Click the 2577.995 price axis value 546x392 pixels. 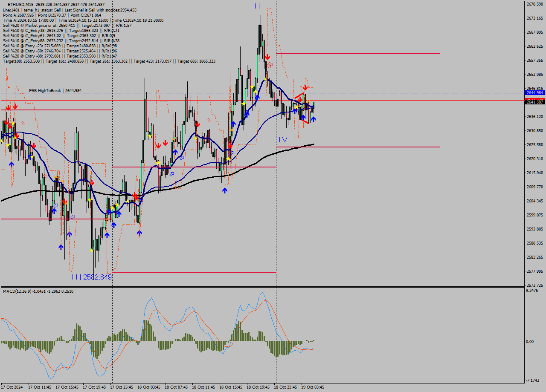coord(535,271)
